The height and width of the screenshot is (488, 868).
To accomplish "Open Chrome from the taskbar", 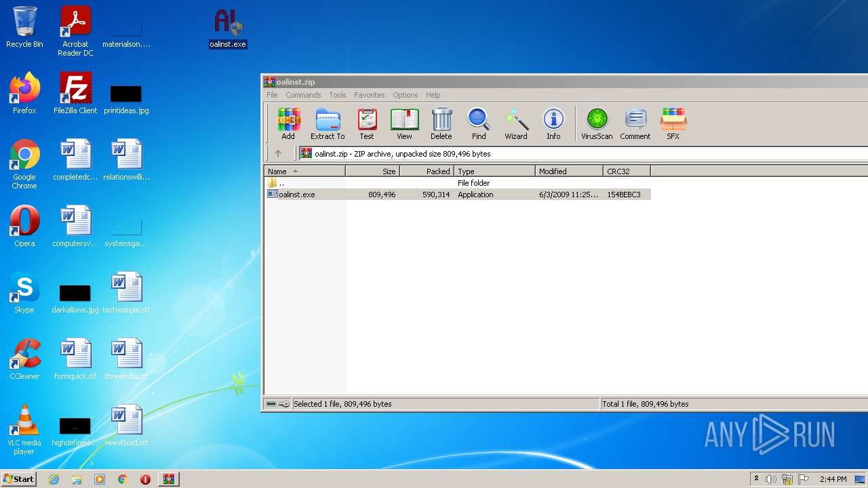I will (x=123, y=479).
